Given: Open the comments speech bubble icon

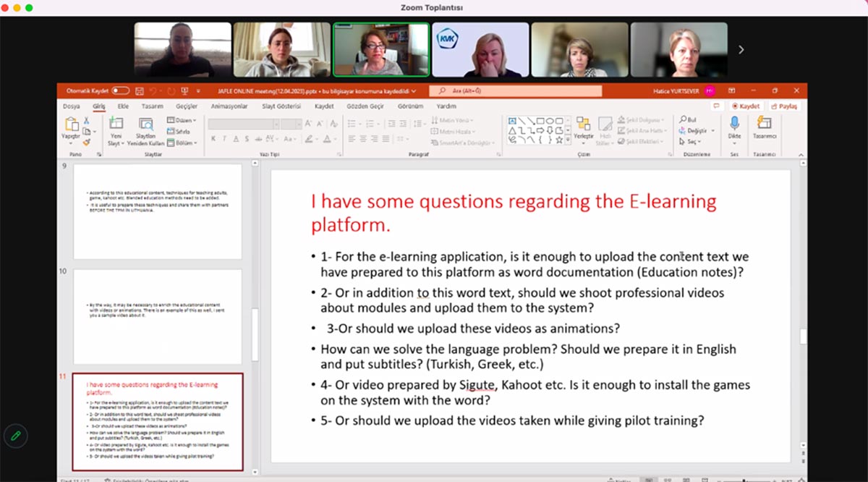Looking at the screenshot, I should [x=717, y=106].
